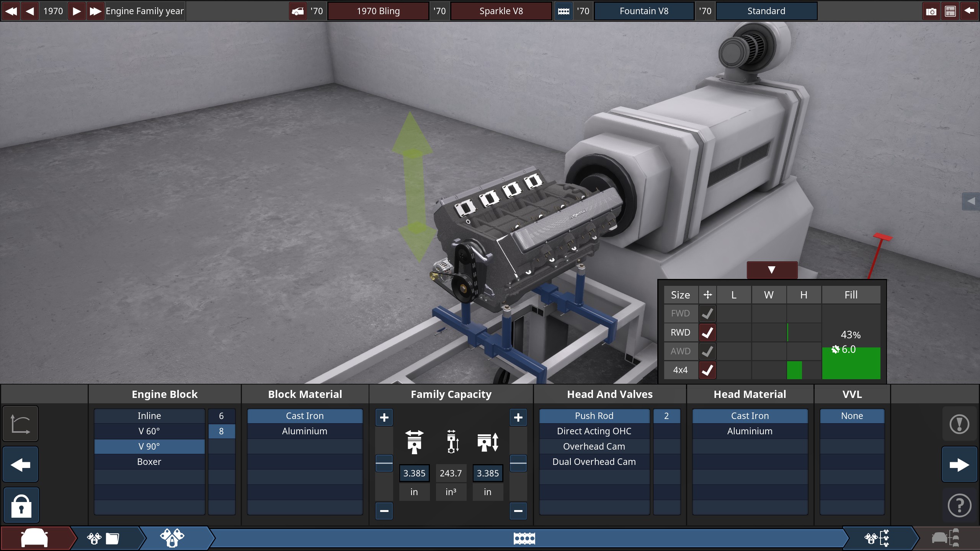
Task: Toggle the RWD checkbox
Action: [x=707, y=333]
